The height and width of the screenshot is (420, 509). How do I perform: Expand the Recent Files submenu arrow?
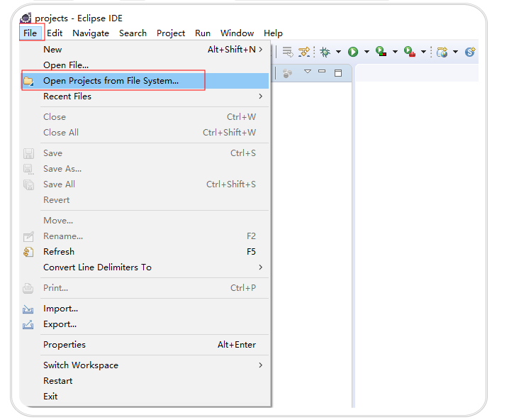pos(260,96)
